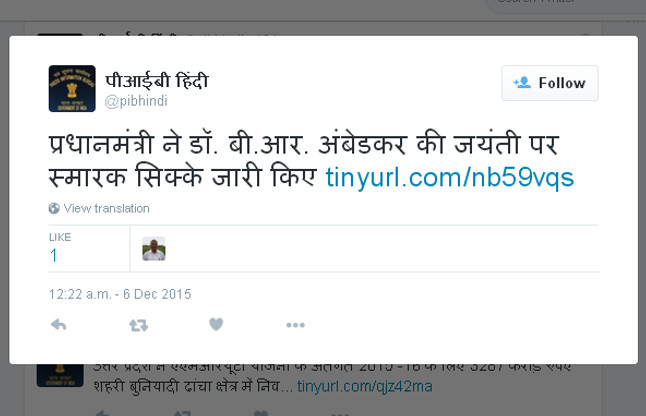The image size is (646, 416).
Task: Open tinyurl.com/qjz42ma link in background tweet
Action: (365, 386)
